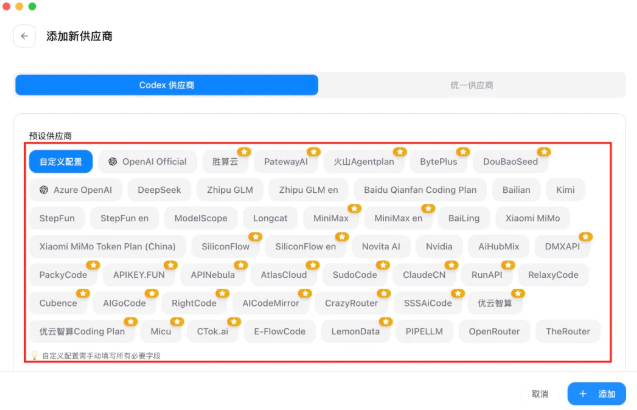Image resolution: width=637 pixels, height=410 pixels.
Task: Select the AtlasCloud preset
Action: pos(284,275)
